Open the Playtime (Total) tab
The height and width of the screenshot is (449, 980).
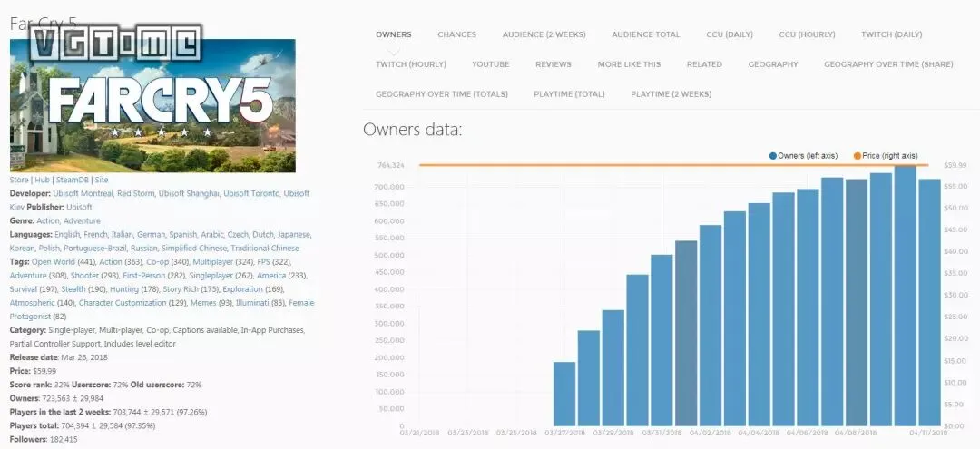pyautogui.click(x=569, y=94)
